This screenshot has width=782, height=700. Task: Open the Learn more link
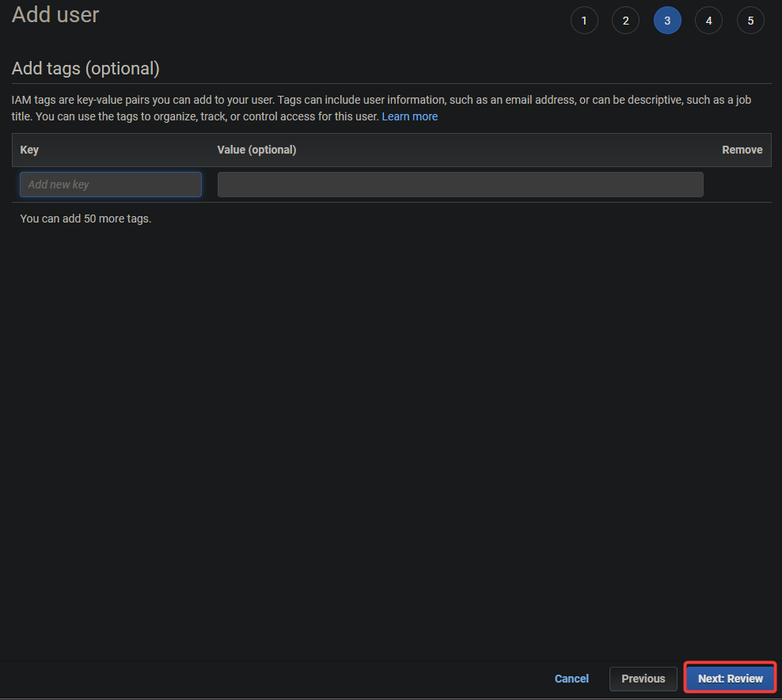pos(409,116)
